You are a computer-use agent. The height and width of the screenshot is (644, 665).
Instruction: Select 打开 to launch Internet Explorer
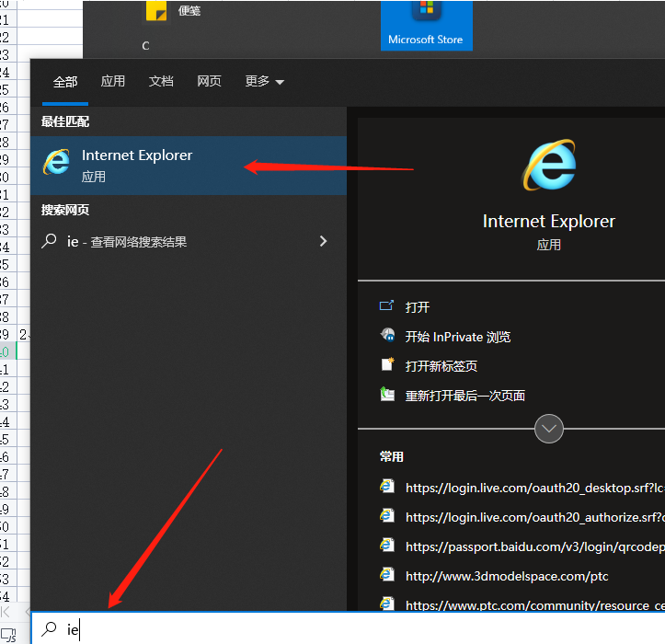tap(418, 307)
